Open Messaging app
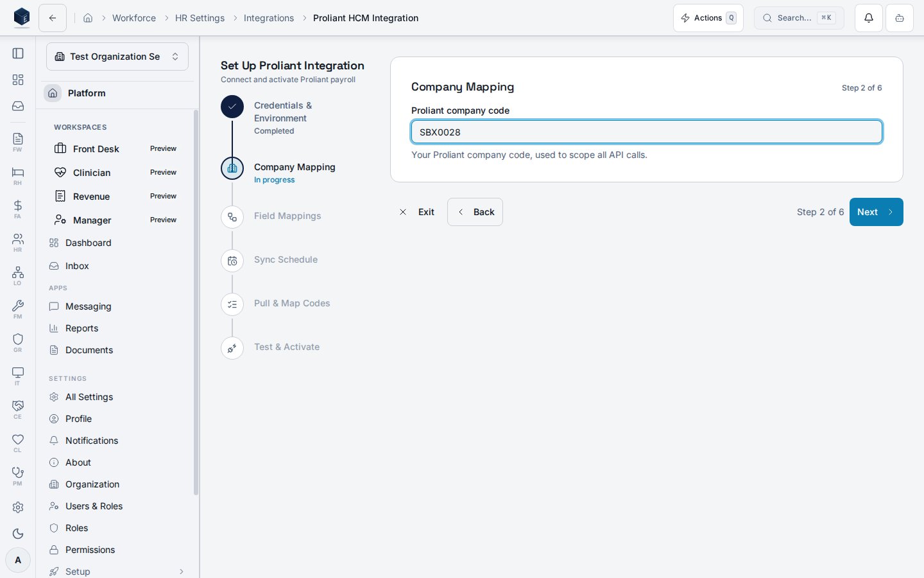This screenshot has height=578, width=924. (x=117, y=306)
